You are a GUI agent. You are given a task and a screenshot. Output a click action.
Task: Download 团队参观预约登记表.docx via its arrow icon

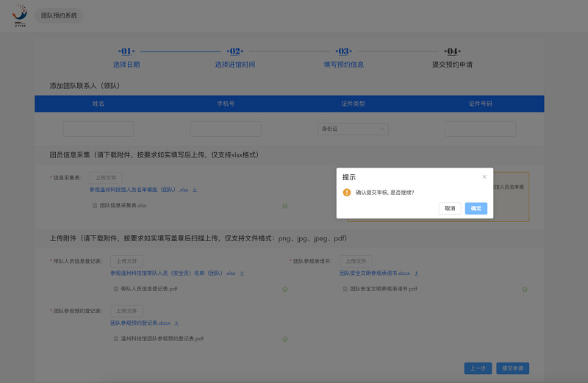[176, 323]
